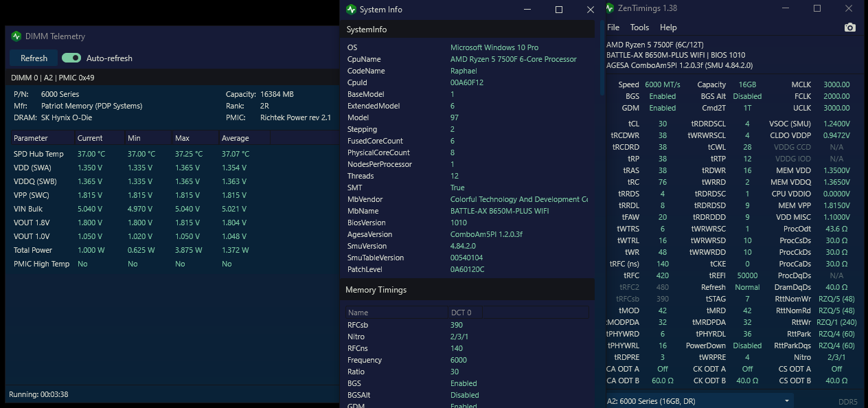
Task: Click the Microsoft Windows 10 Pro value
Action: pos(494,47)
